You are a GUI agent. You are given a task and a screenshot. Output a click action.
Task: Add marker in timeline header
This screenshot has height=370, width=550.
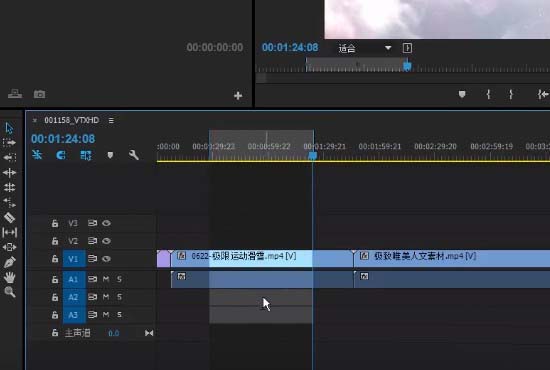110,155
